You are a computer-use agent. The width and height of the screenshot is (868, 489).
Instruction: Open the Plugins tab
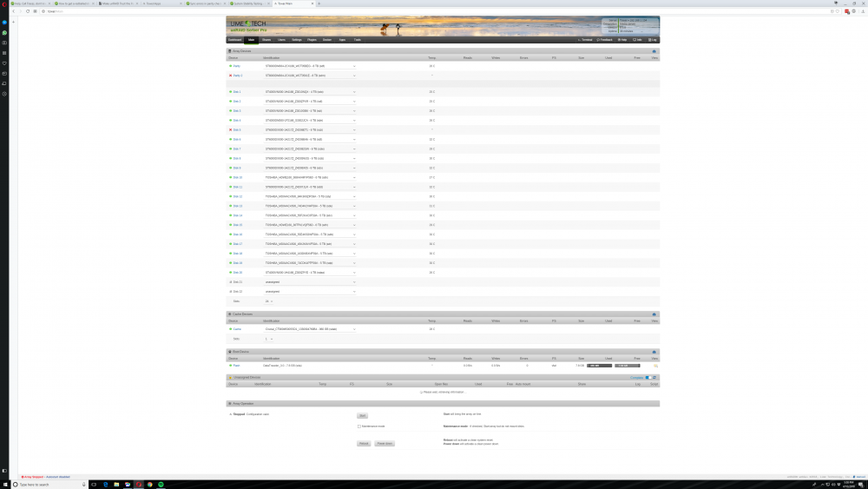click(x=312, y=40)
